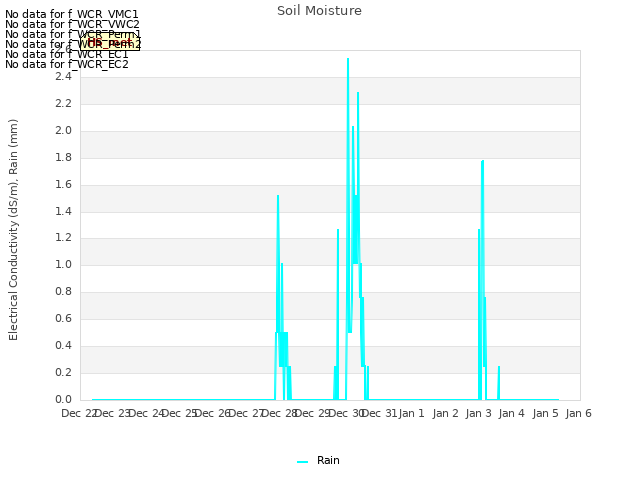The image size is (640, 480).
Task: Click the 'Jan 3' x-axis date label
Action: point(479,413)
